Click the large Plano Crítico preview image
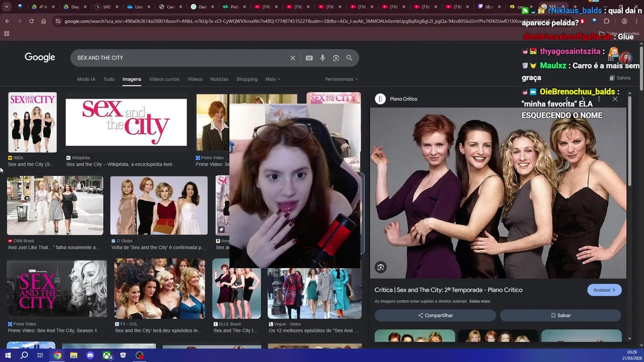The width and height of the screenshot is (644, 362). click(498, 193)
